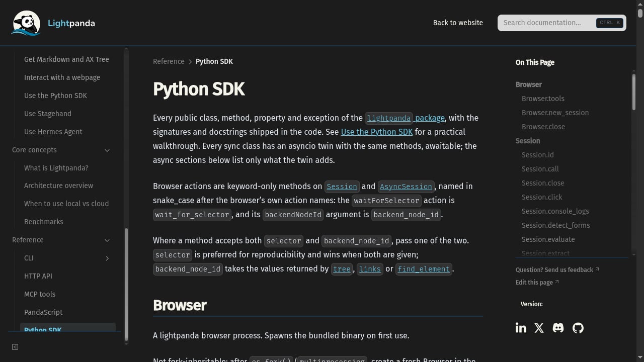Select Get Markdown and AX Tree in sidebar
Viewport: 644px width, 362px height.
click(x=66, y=59)
